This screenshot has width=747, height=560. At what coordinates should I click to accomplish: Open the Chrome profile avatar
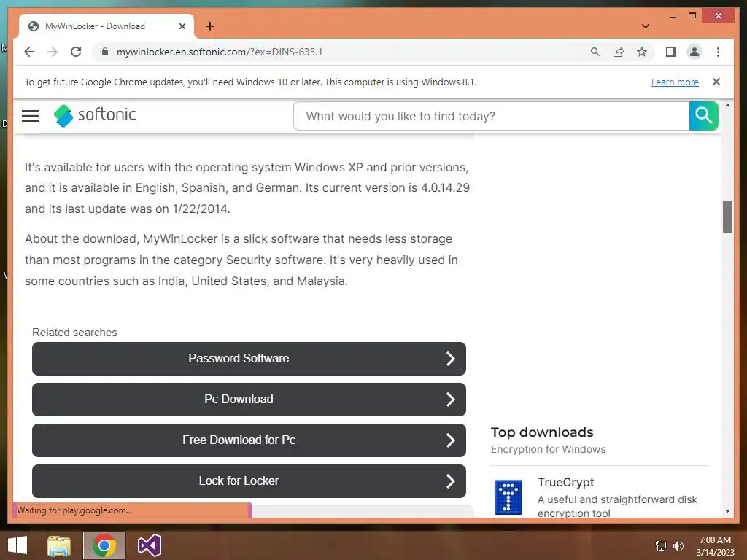click(694, 52)
